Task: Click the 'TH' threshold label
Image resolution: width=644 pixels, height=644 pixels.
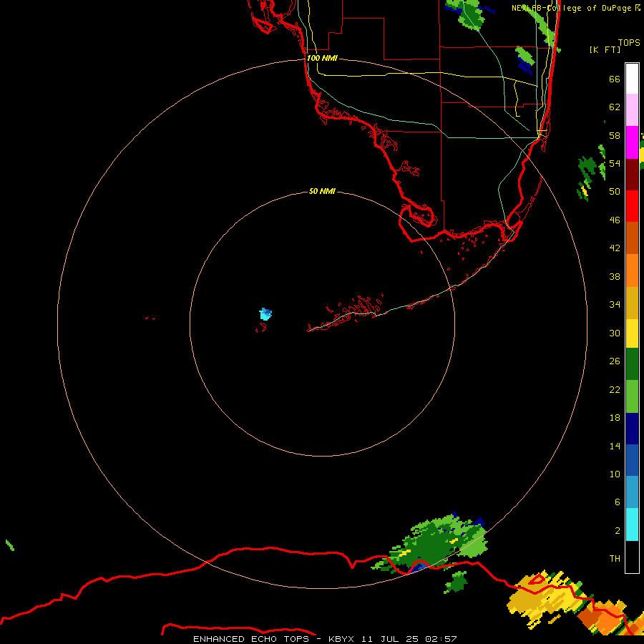Action: click(615, 558)
